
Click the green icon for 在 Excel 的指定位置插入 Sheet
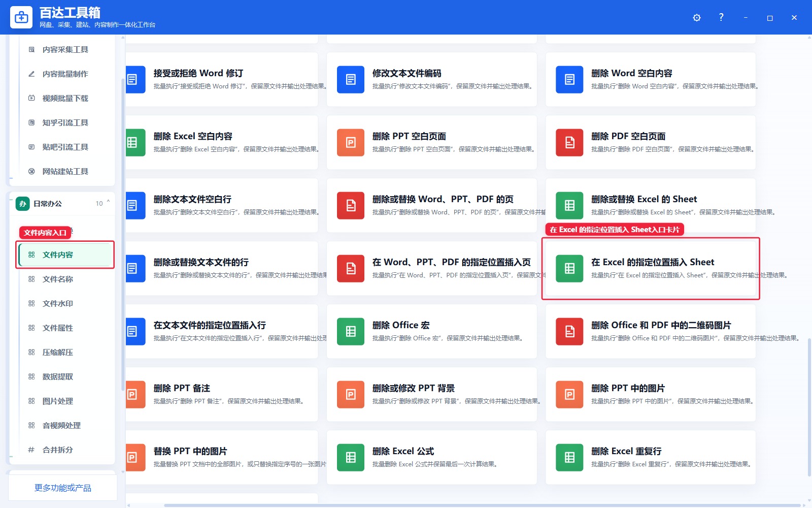pos(569,268)
